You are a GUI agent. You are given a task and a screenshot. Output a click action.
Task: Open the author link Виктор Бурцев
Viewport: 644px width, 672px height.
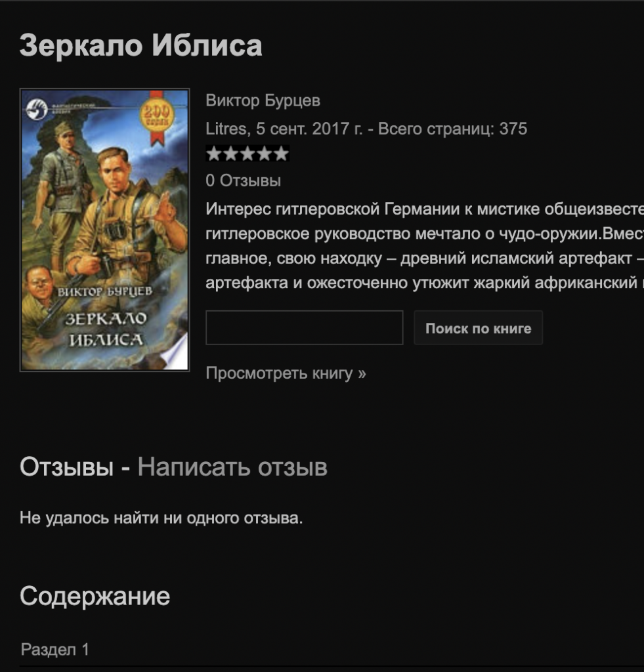pyautogui.click(x=263, y=100)
